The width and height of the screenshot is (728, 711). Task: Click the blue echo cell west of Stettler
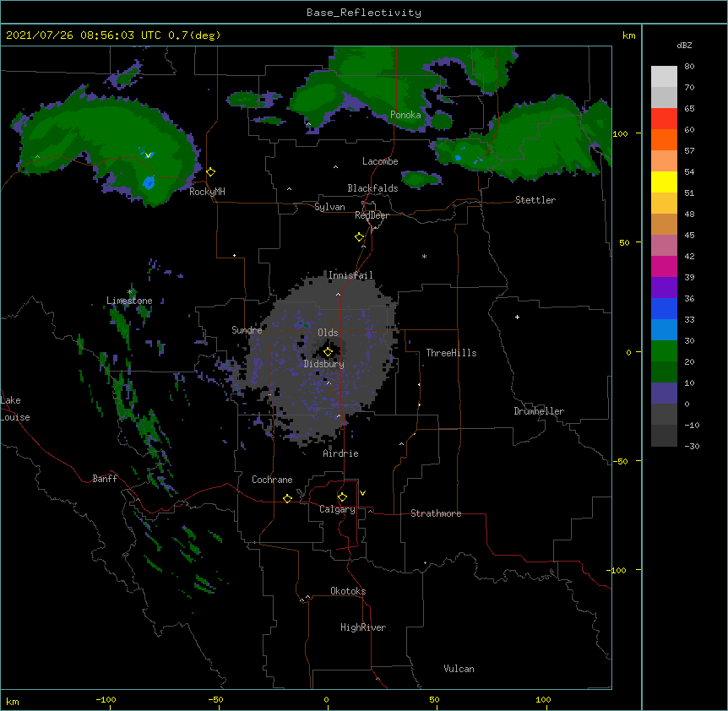tap(459, 158)
